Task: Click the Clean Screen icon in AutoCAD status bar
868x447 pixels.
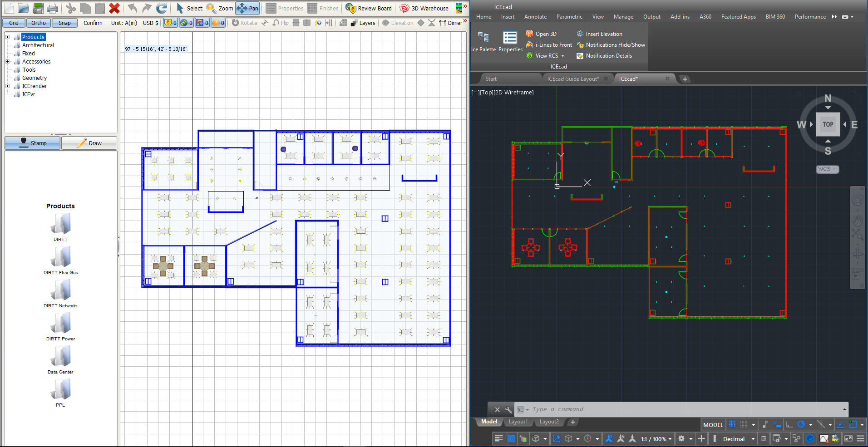Action: [848, 438]
